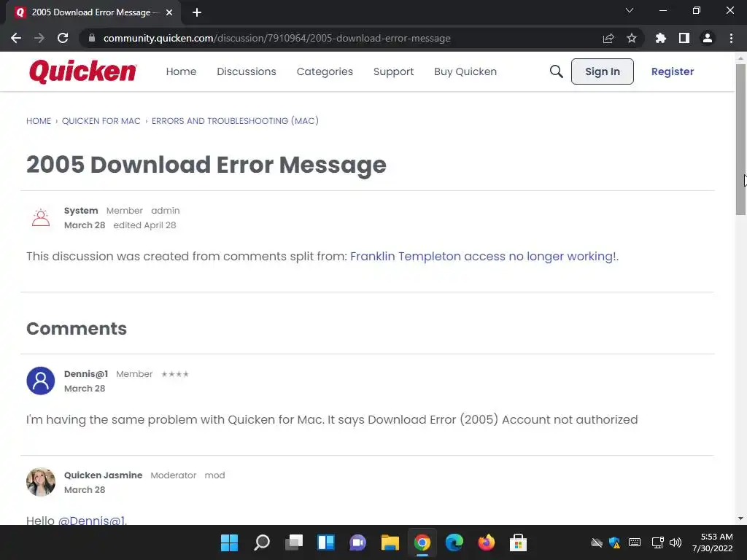747x560 pixels.
Task: Click the volume speaker tray icon
Action: 676,542
